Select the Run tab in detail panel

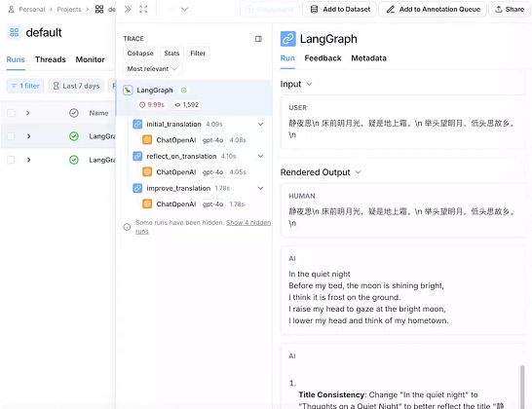pos(287,58)
